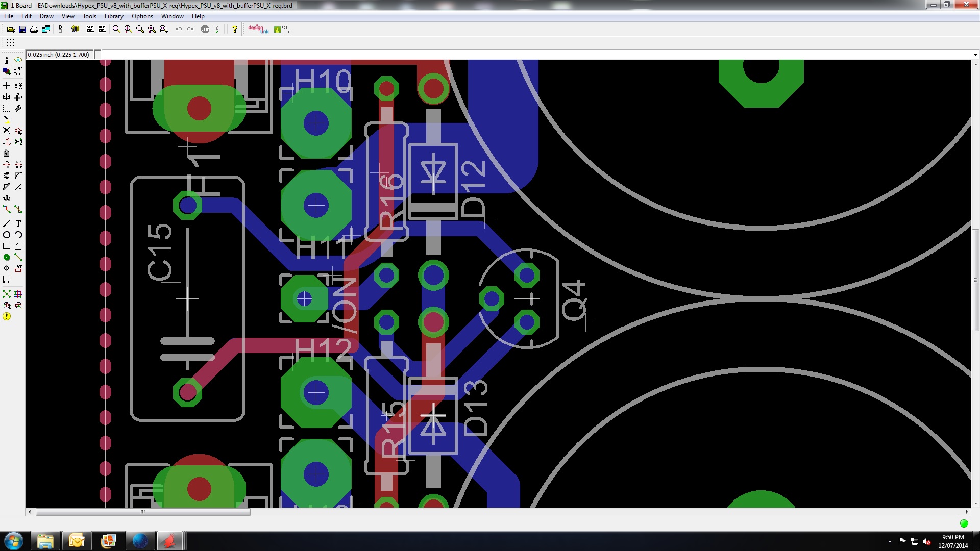Select the Paste brush tool

[x=7, y=119]
